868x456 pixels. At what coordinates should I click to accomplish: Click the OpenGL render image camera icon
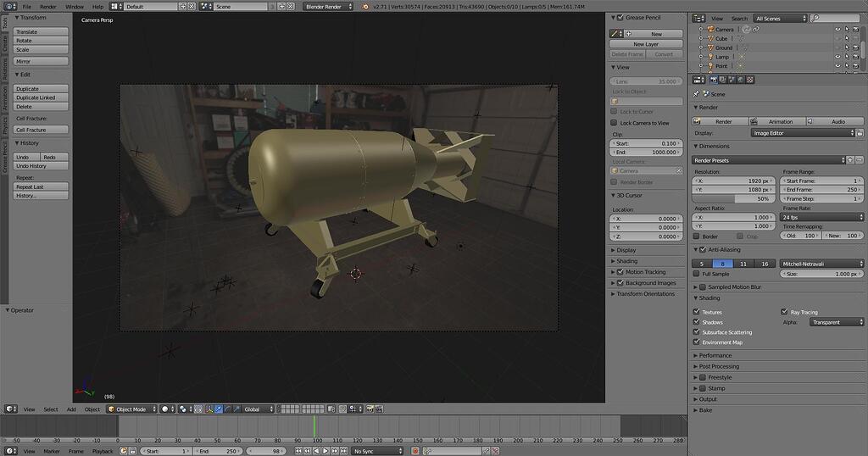point(370,409)
